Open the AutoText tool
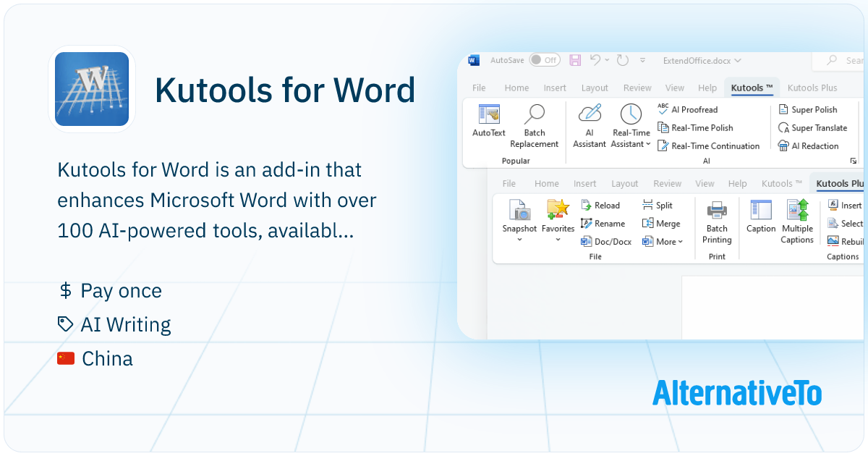Screen dimensions: 868x456 [489, 121]
